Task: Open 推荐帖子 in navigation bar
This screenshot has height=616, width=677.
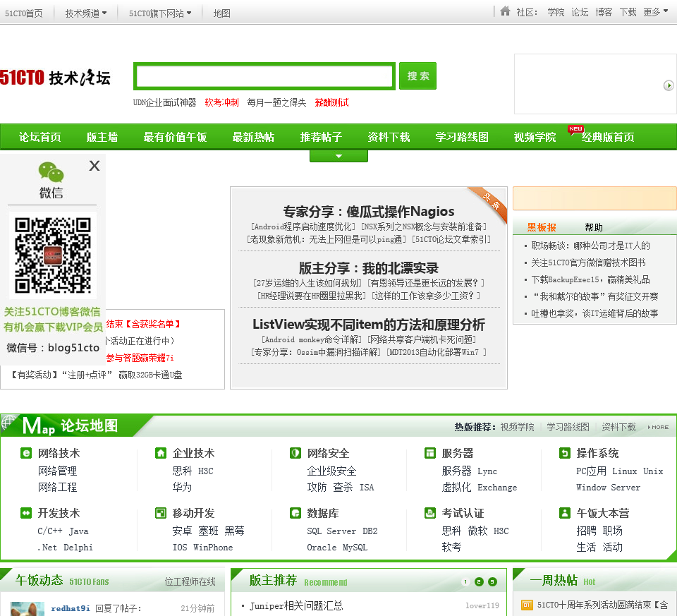Action: 321,137
